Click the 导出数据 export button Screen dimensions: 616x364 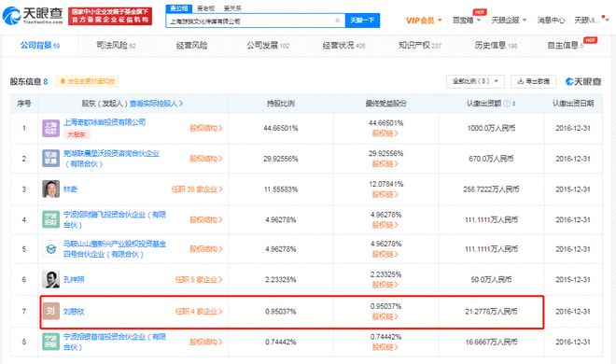coord(533,81)
